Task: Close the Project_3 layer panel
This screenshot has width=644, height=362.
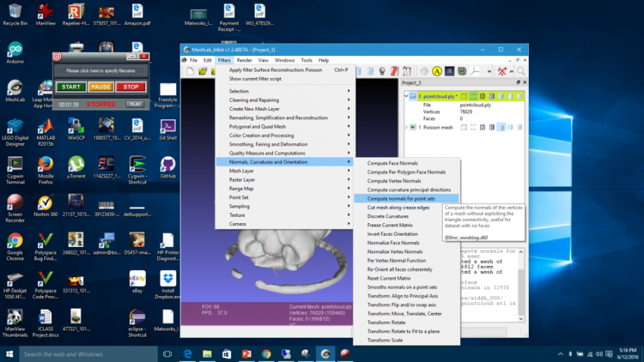Action: click(525, 83)
